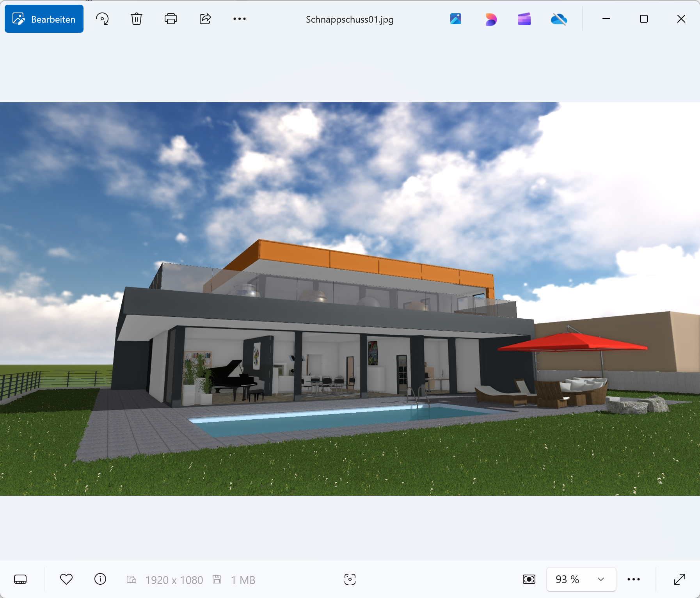The image size is (700, 598).
Task: Open the more options menu in the toolbar
Action: pos(239,18)
